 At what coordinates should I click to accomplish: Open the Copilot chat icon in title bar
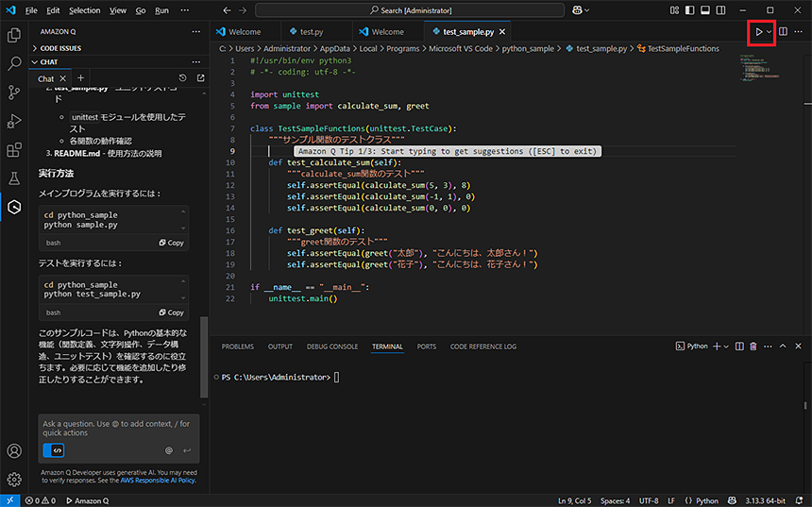577,10
